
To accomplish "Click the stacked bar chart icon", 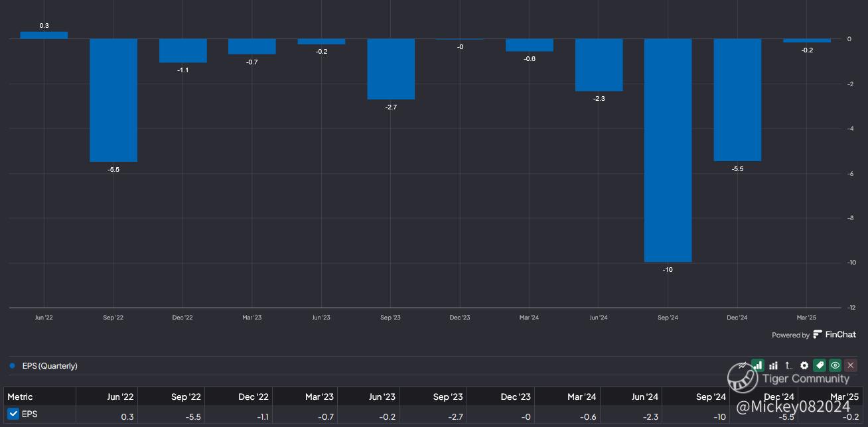I will 773,365.
